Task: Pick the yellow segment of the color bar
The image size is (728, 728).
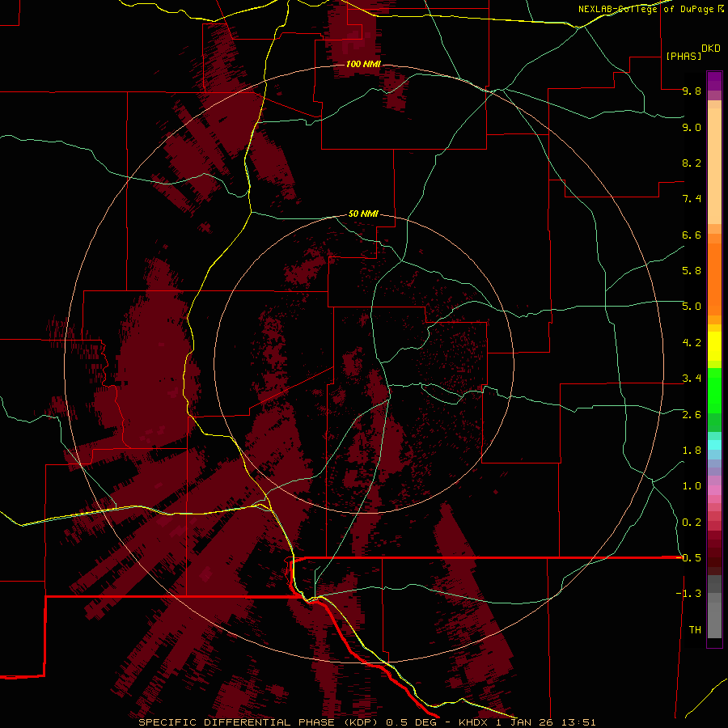Action: click(x=714, y=346)
